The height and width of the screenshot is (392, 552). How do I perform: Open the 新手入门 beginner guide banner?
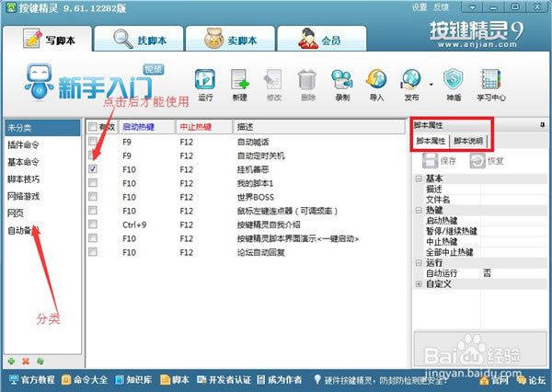95,82
